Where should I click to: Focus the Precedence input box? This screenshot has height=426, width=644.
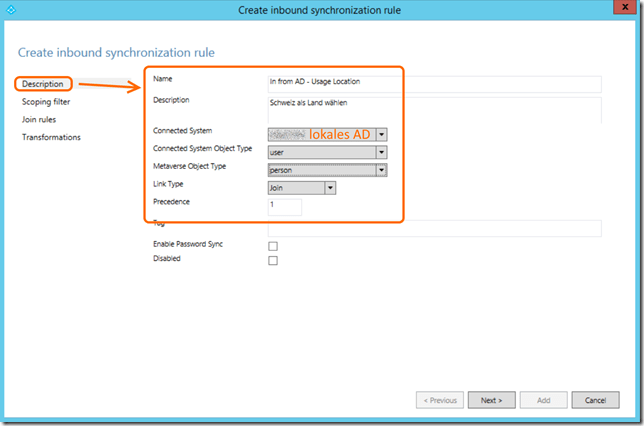click(x=285, y=206)
